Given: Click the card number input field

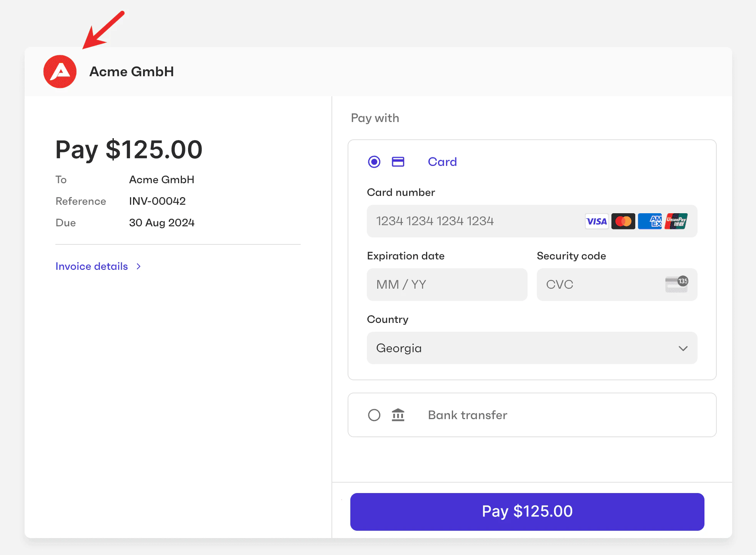Looking at the screenshot, I should tap(461, 221).
